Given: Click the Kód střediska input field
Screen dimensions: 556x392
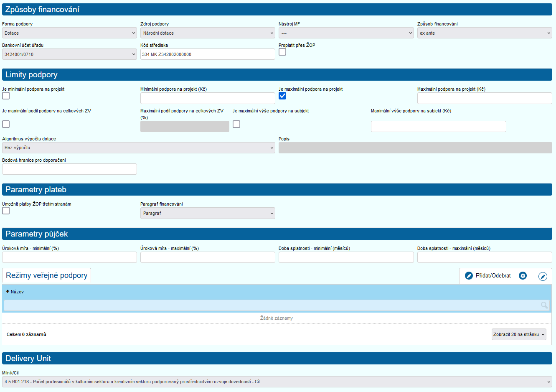Looking at the screenshot, I should pyautogui.click(x=208, y=54).
